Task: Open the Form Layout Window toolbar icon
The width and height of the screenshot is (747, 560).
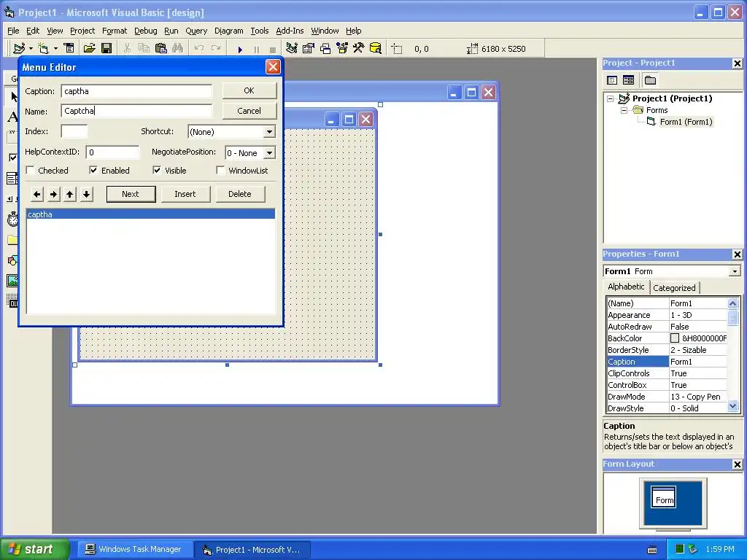Action: click(x=325, y=49)
